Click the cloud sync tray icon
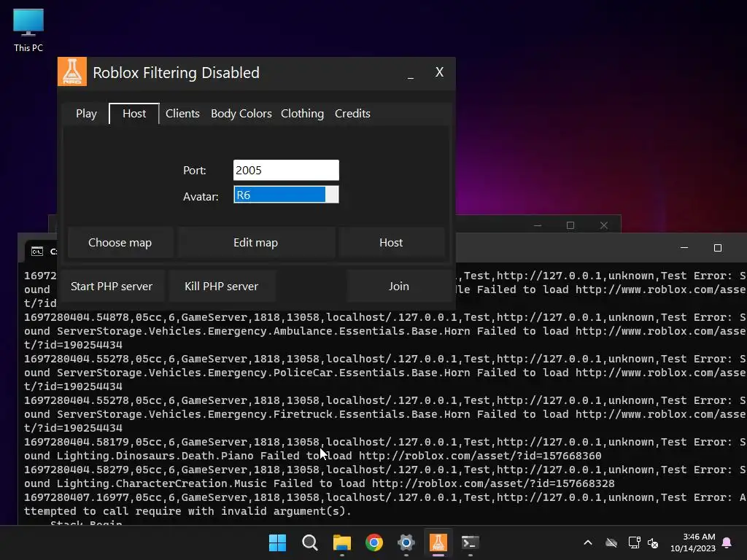Screen dimensions: 747x560 [x=611, y=542]
